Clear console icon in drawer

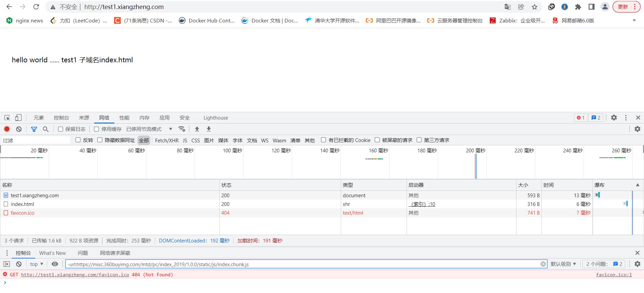pos(19,264)
